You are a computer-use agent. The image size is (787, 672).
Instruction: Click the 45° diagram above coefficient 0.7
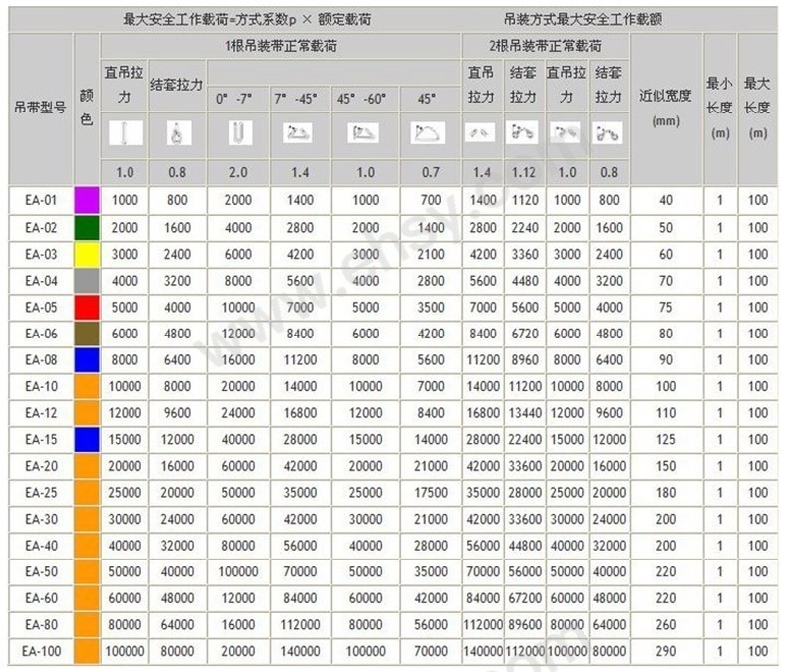[x=427, y=133]
